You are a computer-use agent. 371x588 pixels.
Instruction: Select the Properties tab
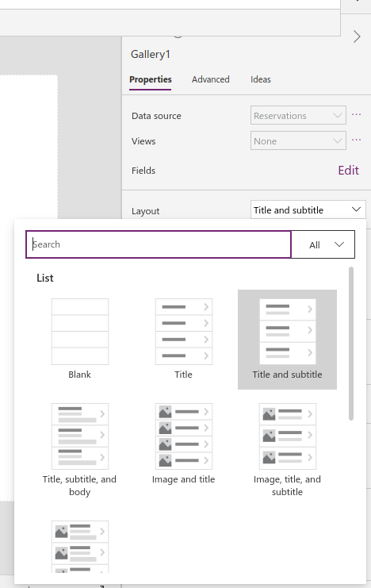pyautogui.click(x=151, y=79)
